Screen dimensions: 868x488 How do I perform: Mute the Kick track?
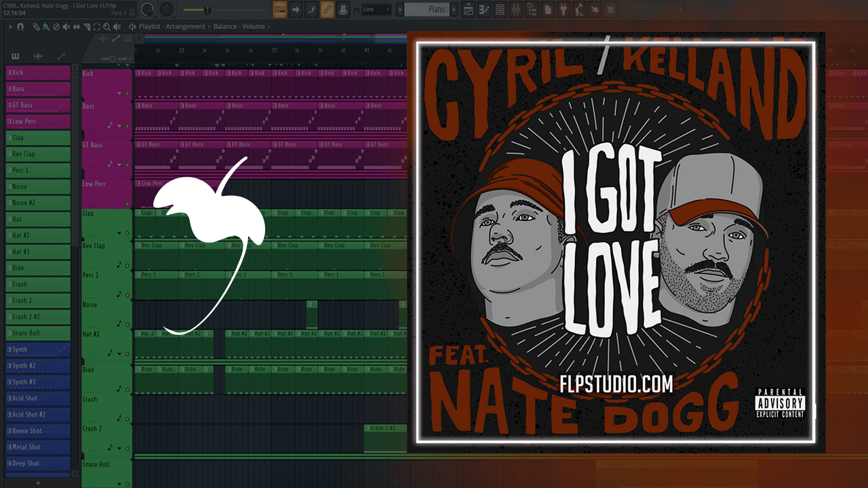[127, 94]
